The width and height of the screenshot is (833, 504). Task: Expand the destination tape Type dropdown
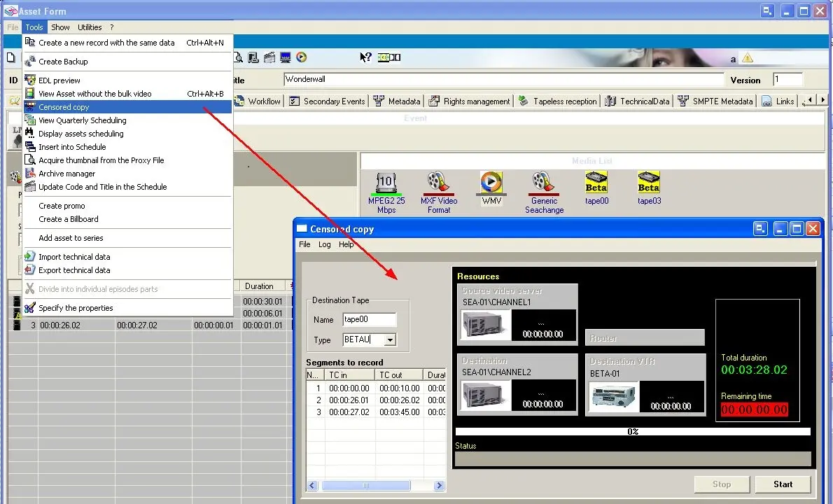click(390, 339)
